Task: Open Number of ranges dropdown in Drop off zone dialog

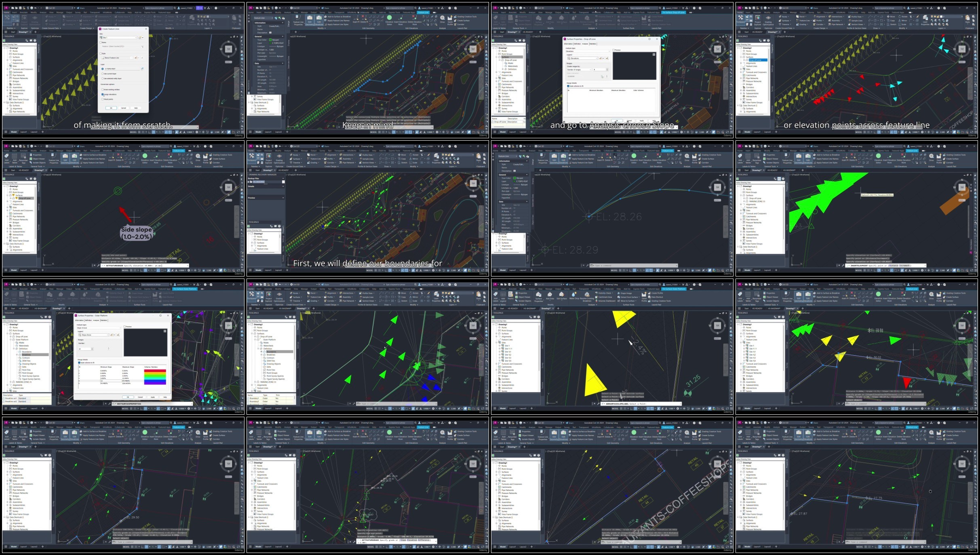Action: (579, 70)
